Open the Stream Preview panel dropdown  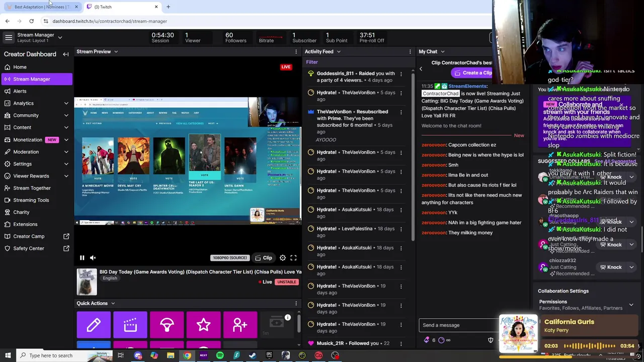[x=116, y=52]
